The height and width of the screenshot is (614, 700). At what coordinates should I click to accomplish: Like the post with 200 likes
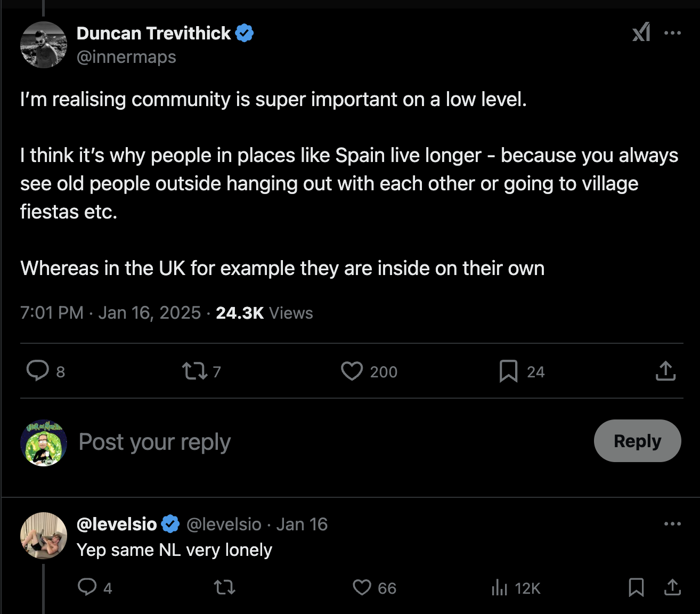click(352, 371)
